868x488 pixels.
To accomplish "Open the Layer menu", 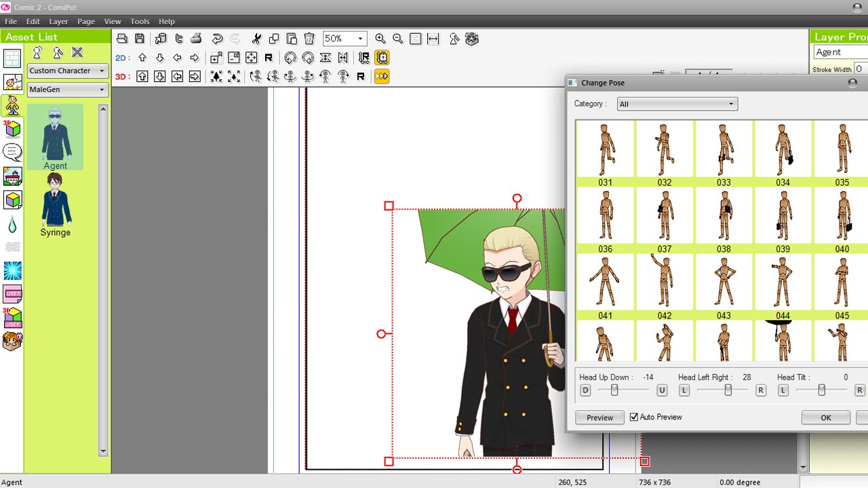I will (58, 22).
